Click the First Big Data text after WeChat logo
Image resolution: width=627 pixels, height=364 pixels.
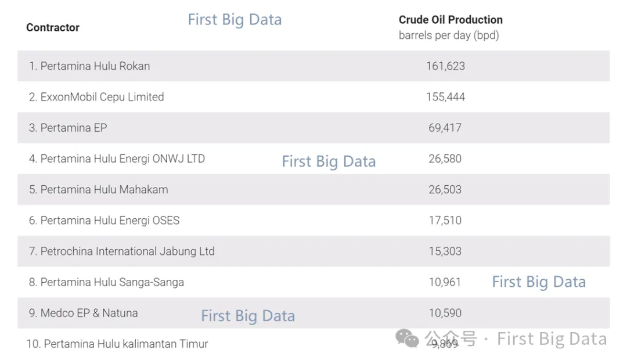point(552,339)
